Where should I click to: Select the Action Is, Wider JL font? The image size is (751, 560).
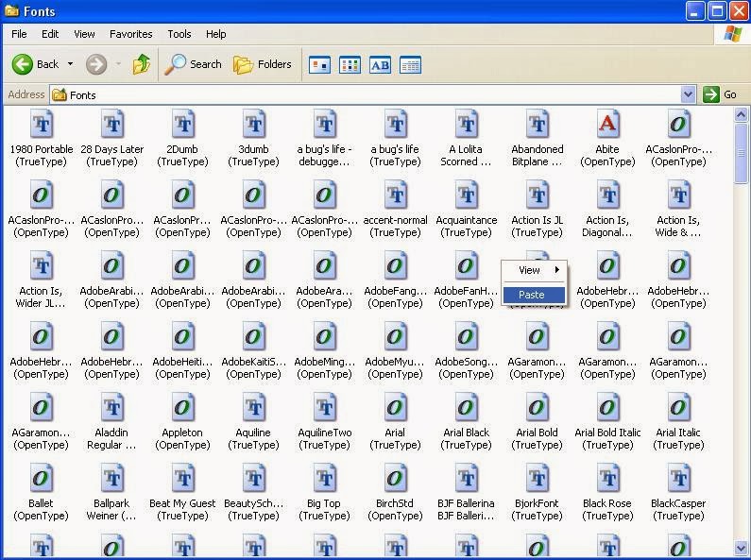point(42,280)
